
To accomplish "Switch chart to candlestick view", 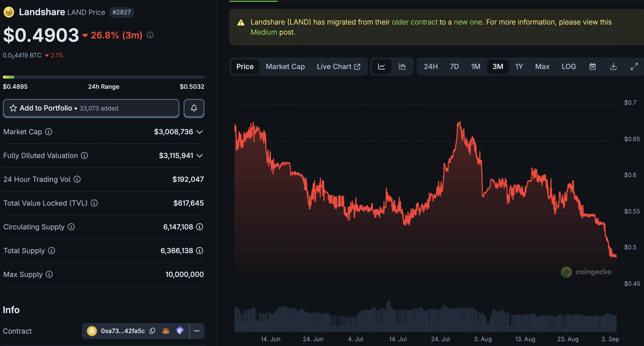I will (x=402, y=67).
